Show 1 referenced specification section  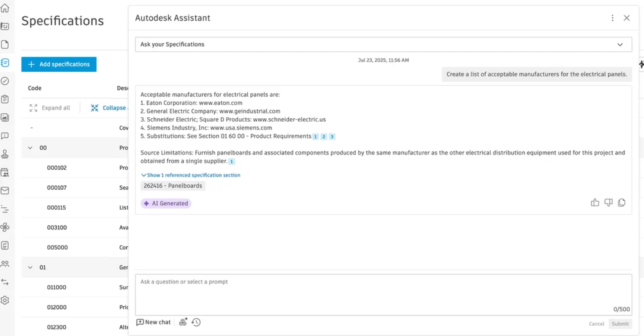(190, 175)
